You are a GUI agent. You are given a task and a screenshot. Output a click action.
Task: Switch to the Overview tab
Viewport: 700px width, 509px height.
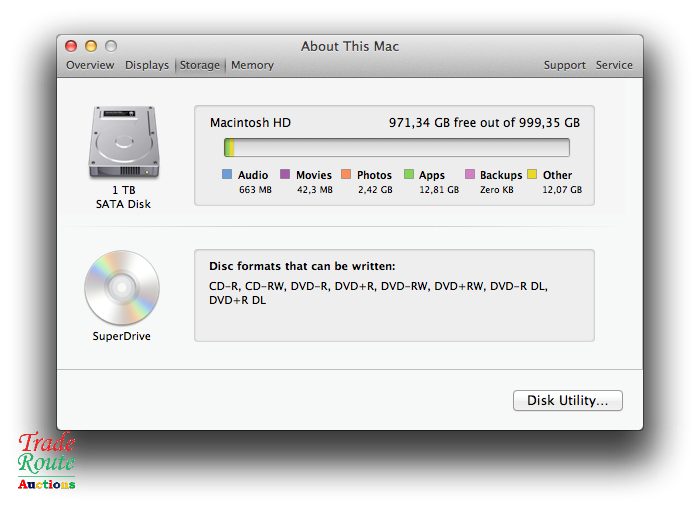90,65
